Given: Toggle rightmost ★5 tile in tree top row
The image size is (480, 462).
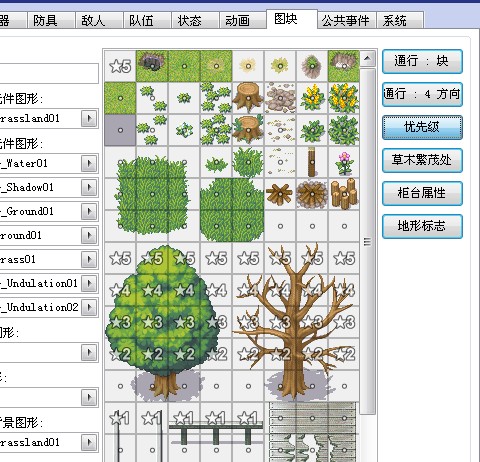Looking at the screenshot, I should click(x=344, y=258).
